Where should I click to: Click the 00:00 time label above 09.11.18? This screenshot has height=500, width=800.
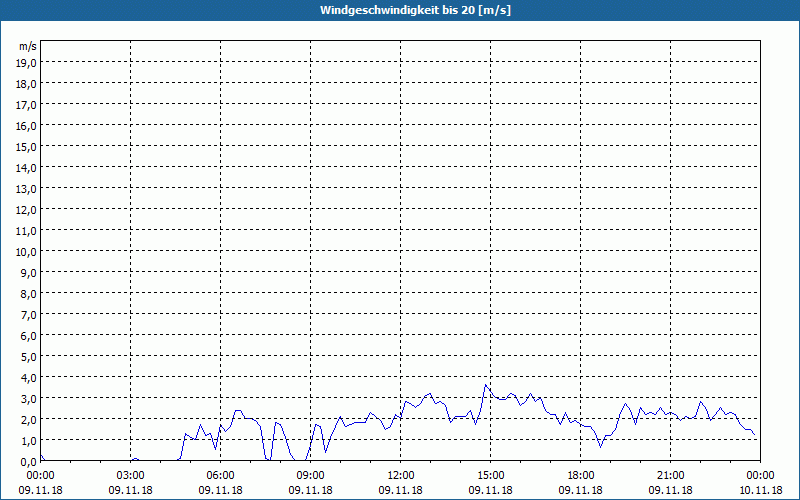point(40,476)
